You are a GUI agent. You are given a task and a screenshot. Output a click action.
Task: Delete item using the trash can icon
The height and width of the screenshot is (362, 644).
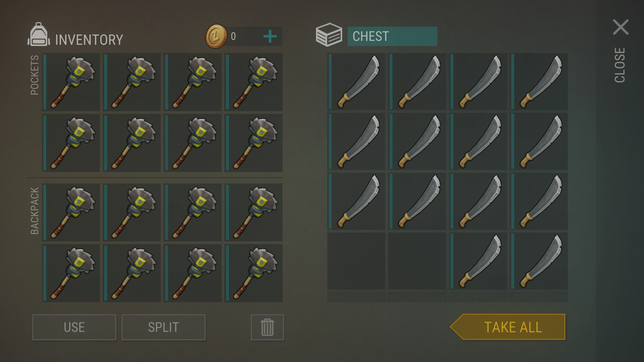[267, 327]
